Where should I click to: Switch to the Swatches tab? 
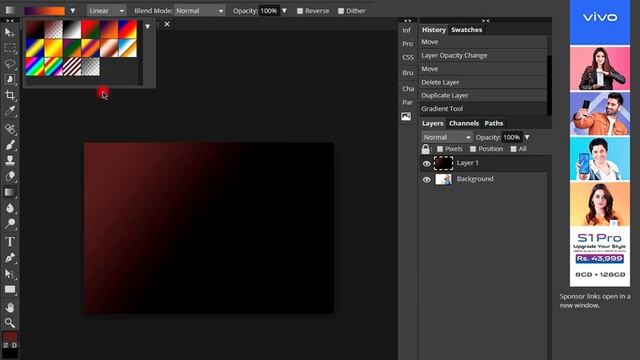coord(467,30)
